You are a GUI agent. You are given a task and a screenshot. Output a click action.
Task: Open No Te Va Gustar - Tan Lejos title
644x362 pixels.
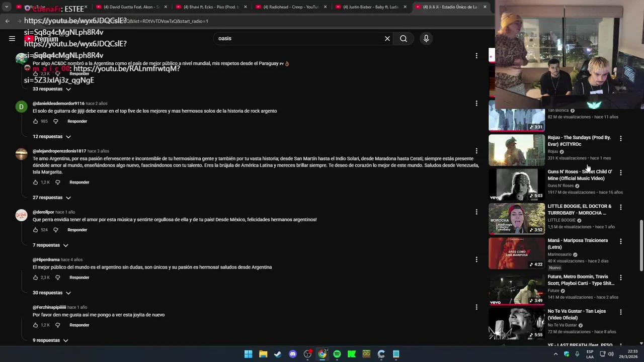click(x=577, y=314)
